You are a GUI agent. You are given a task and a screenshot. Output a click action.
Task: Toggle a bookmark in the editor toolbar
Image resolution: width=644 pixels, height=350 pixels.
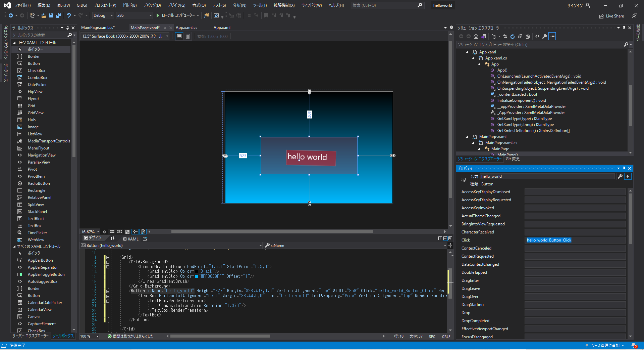[x=266, y=15]
